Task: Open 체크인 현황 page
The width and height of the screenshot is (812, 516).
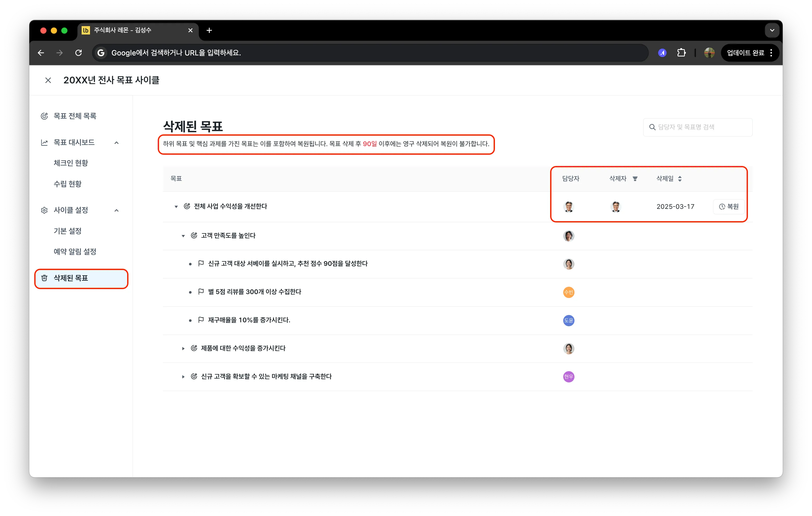Action: [71, 163]
